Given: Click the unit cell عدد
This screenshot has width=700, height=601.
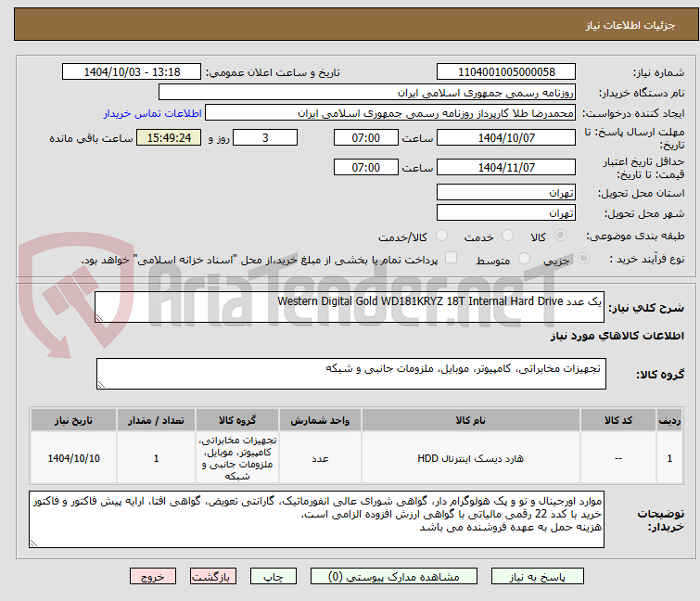Looking at the screenshot, I should tap(320, 458).
